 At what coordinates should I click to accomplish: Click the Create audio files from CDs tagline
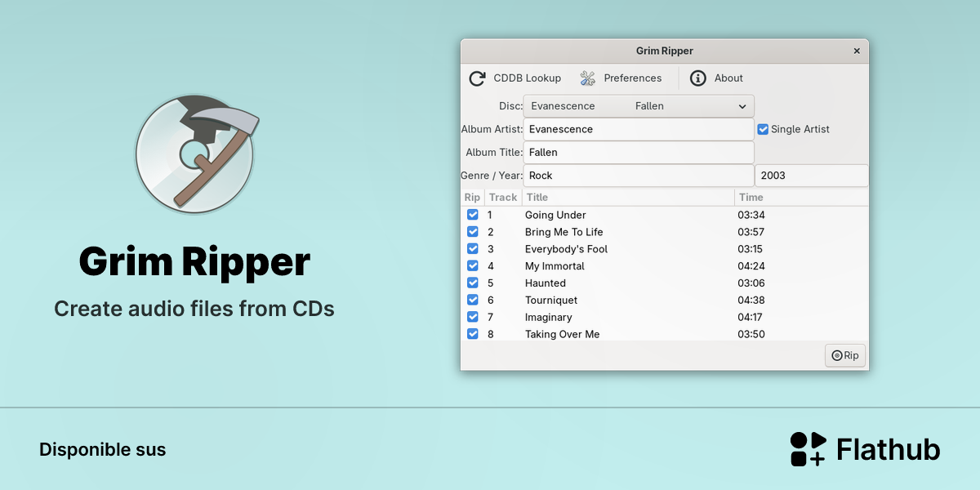(x=194, y=309)
